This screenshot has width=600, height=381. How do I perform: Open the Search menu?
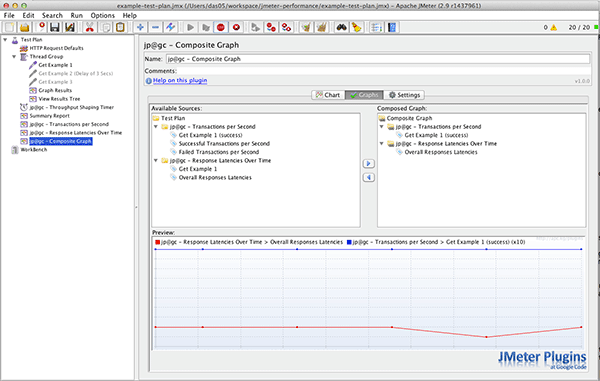[52, 15]
